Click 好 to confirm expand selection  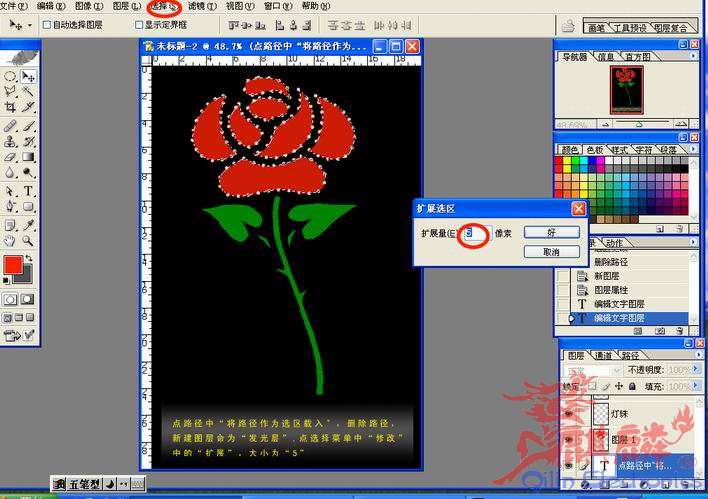pyautogui.click(x=551, y=232)
